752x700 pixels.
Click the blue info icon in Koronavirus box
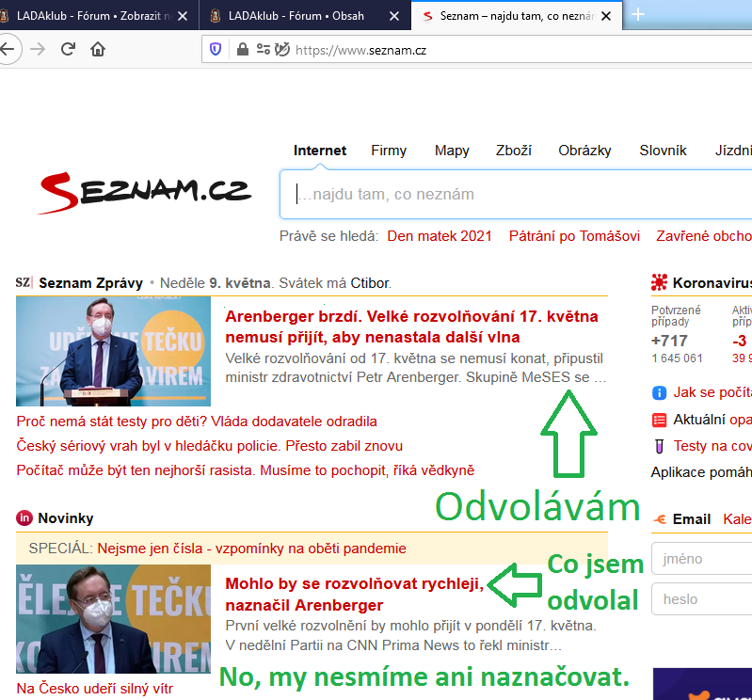pyautogui.click(x=660, y=392)
